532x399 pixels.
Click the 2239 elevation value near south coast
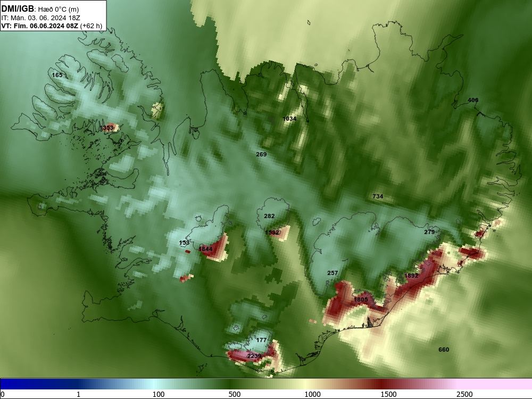click(254, 356)
